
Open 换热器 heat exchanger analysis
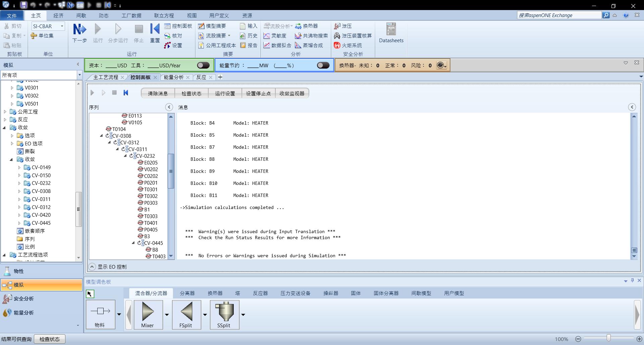coord(306,26)
